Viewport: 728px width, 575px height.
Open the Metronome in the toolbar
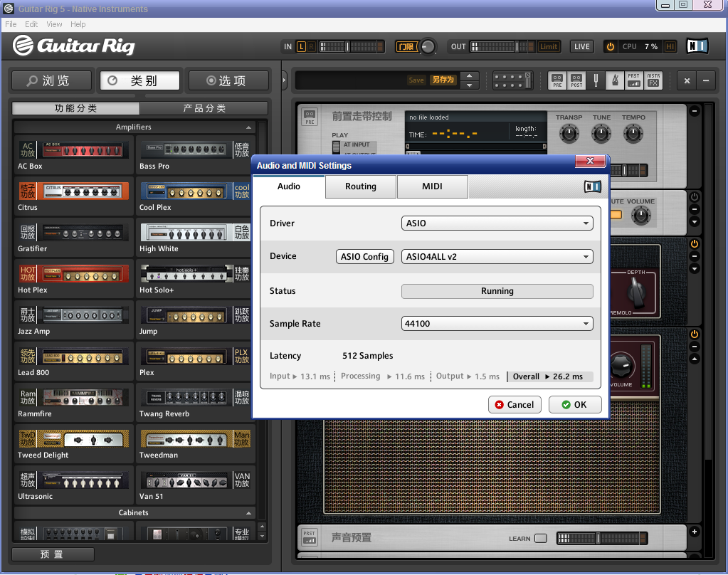pyautogui.click(x=614, y=80)
